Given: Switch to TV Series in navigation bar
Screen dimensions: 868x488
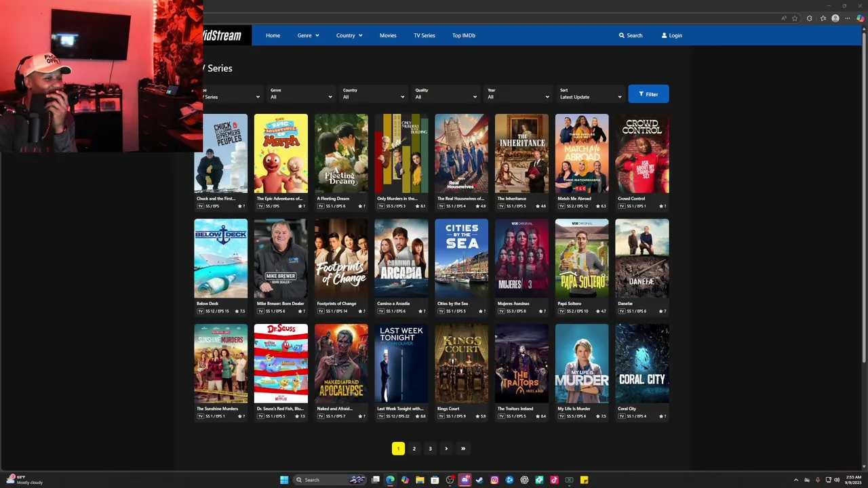Looking at the screenshot, I should point(425,35).
